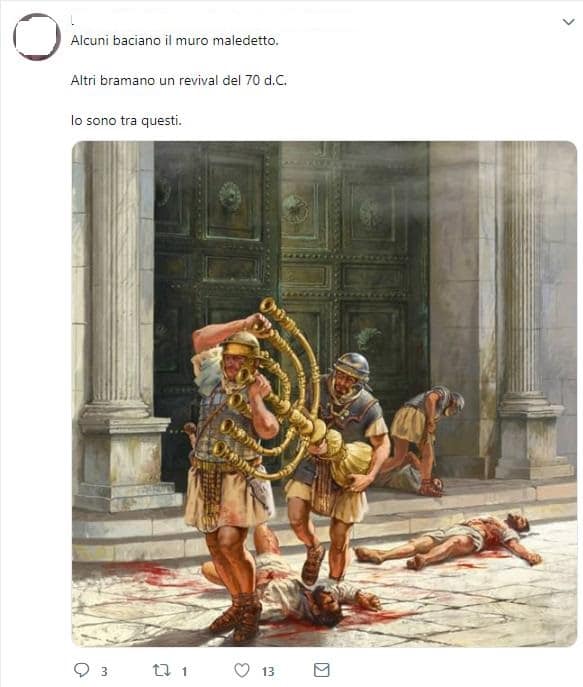Viewport: 583px width, 687px height.
Task: Click the likes count 13
Action: (x=268, y=671)
